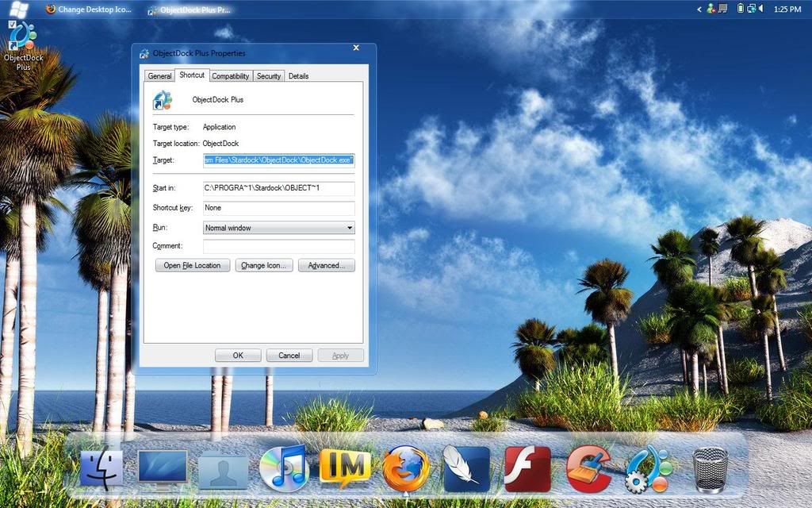This screenshot has width=812, height=508.
Task: Select the ObjectDock Plus desktop shortcut
Action: click(23, 45)
